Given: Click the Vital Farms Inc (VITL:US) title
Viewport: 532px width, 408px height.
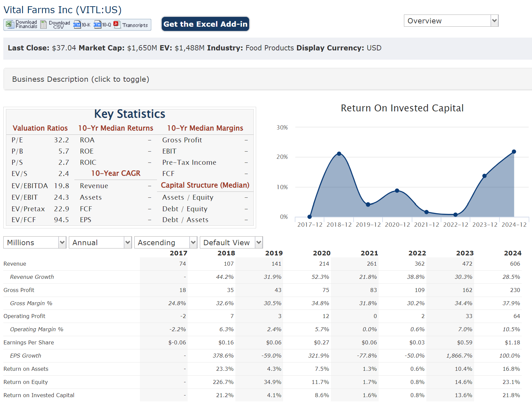Looking at the screenshot, I should click(x=63, y=10).
